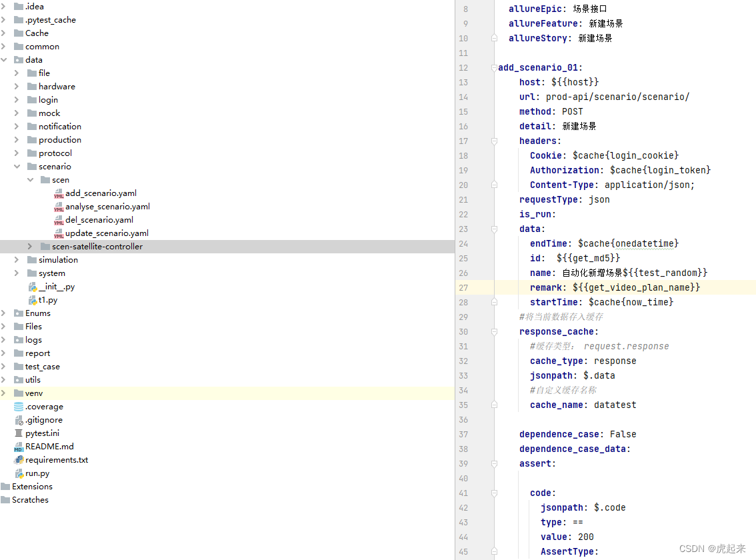Expand the production folder
This screenshot has height=560, width=756.
[x=17, y=140]
